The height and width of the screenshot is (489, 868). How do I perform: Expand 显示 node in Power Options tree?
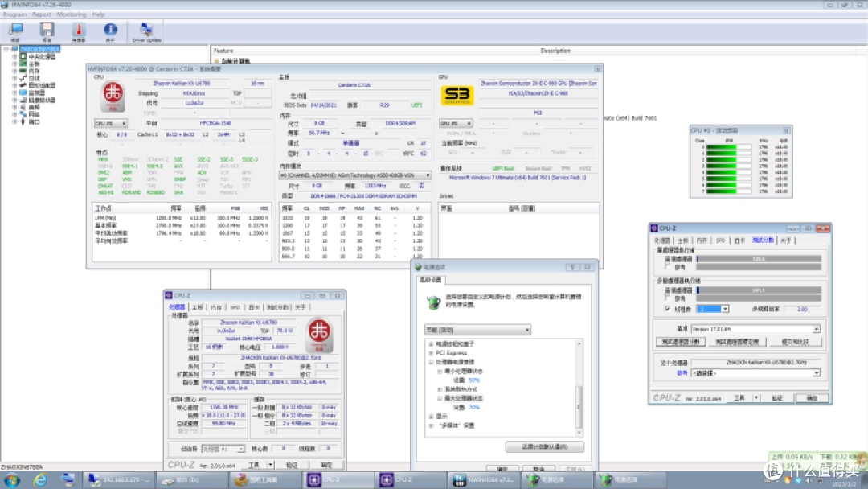[432, 417]
